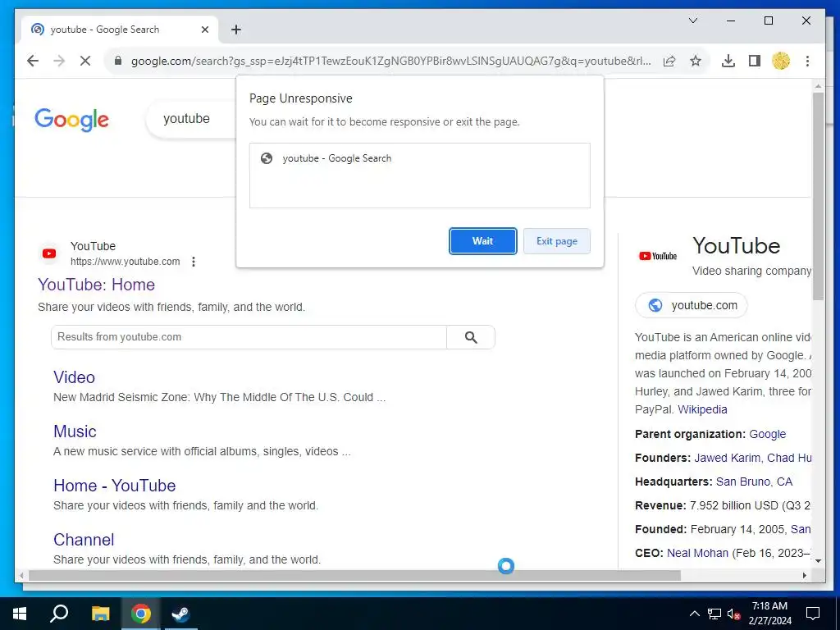Viewport: 840px width, 630px height.
Task: Open the Wikipedia link
Action: [702, 409]
